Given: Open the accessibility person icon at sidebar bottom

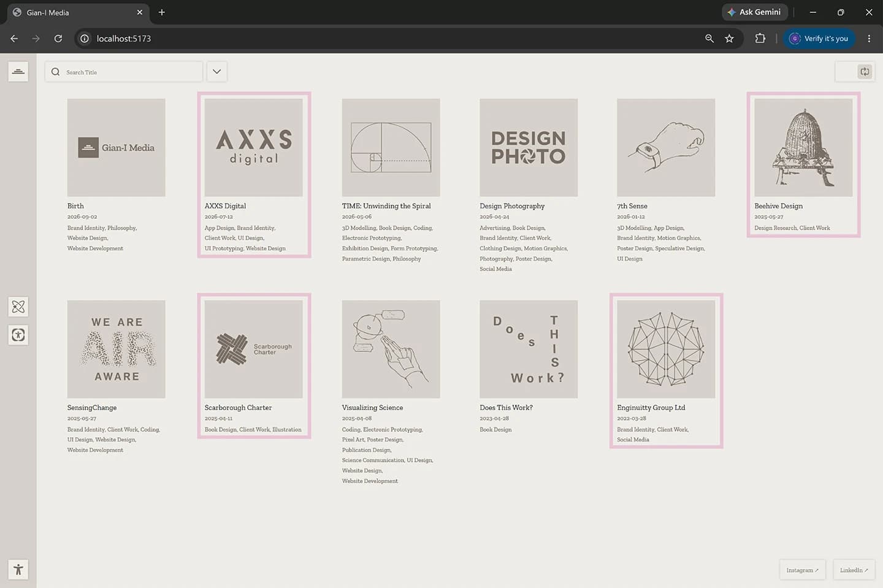Looking at the screenshot, I should click(18, 570).
